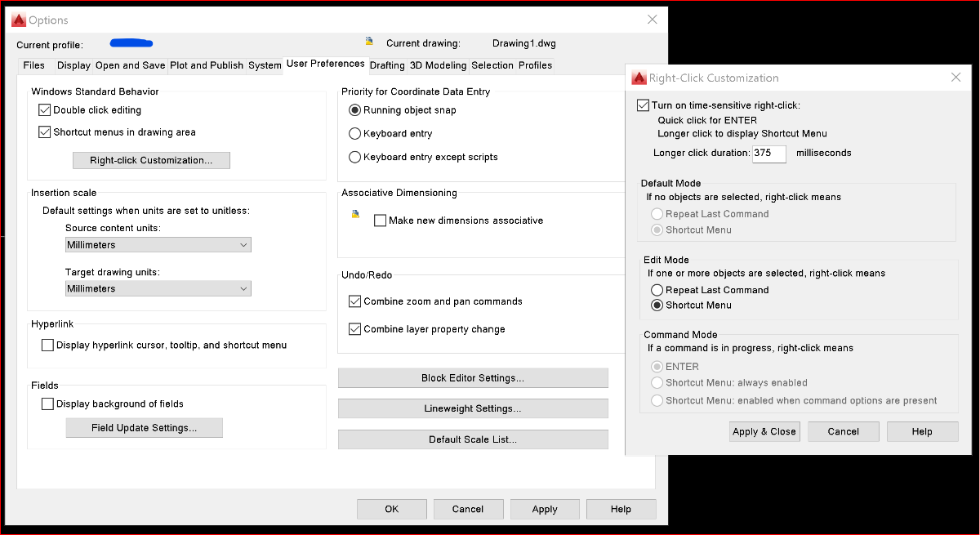Cancel the Right-Click Customization dialog
Image resolution: width=980 pixels, height=535 pixels.
[844, 431]
